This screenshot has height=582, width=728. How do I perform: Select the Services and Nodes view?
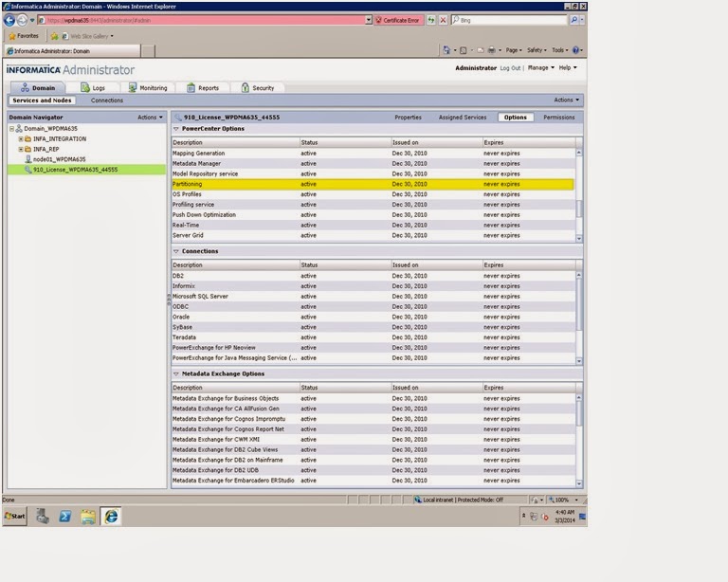click(42, 100)
